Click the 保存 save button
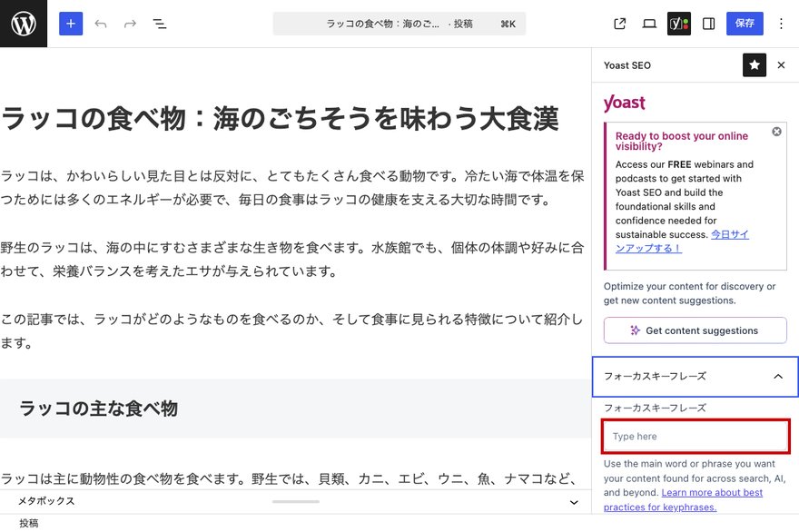 click(745, 24)
